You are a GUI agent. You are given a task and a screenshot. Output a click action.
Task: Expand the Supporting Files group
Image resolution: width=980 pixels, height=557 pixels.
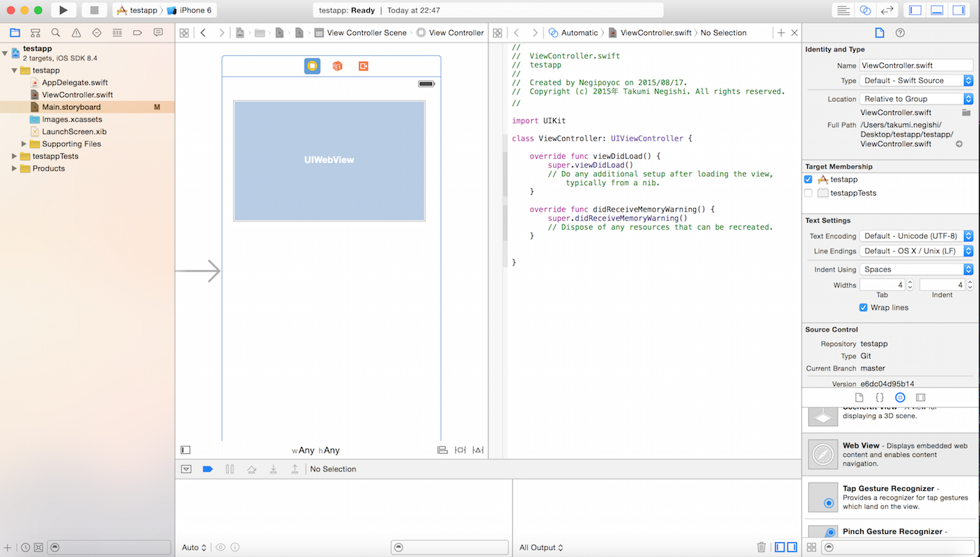[x=25, y=144]
